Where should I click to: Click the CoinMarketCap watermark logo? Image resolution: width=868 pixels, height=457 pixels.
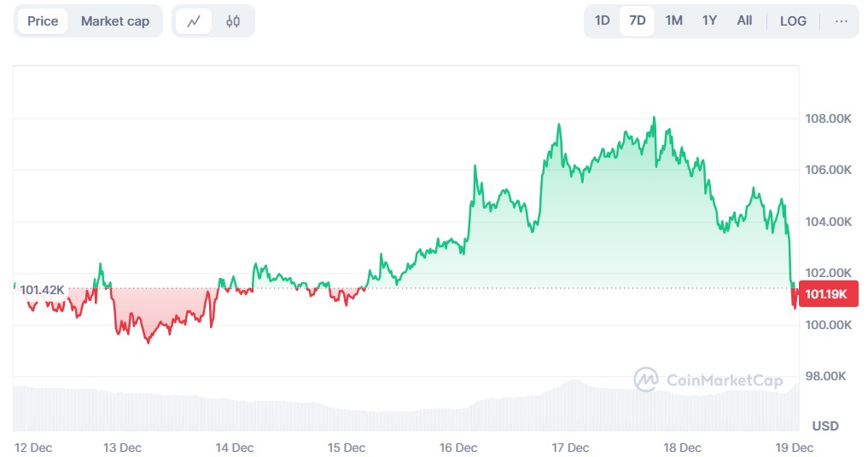click(x=708, y=379)
